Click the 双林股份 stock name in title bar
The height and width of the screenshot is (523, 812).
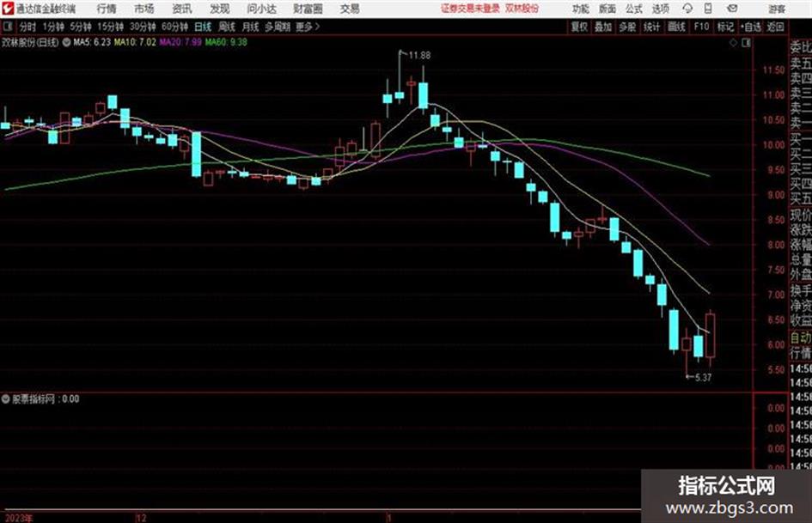(x=522, y=9)
